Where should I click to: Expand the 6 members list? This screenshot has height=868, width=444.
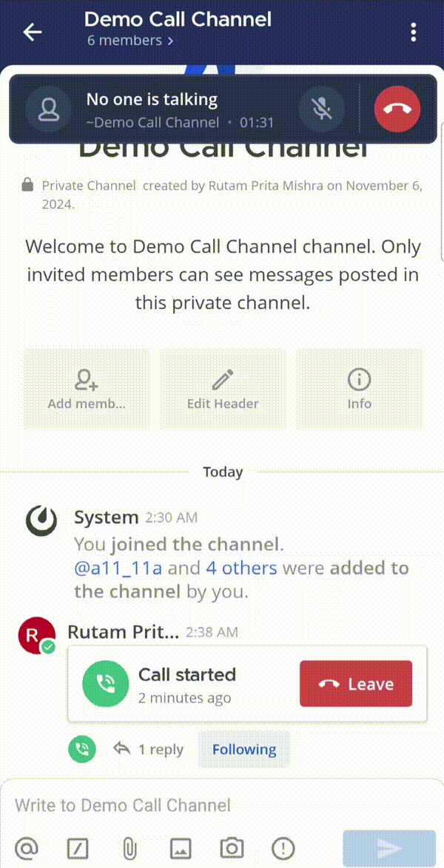[130, 41]
